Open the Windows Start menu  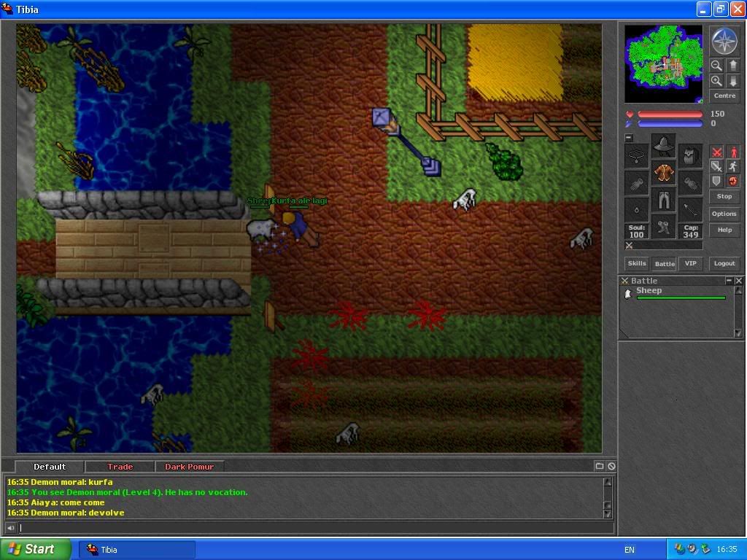[35, 549]
